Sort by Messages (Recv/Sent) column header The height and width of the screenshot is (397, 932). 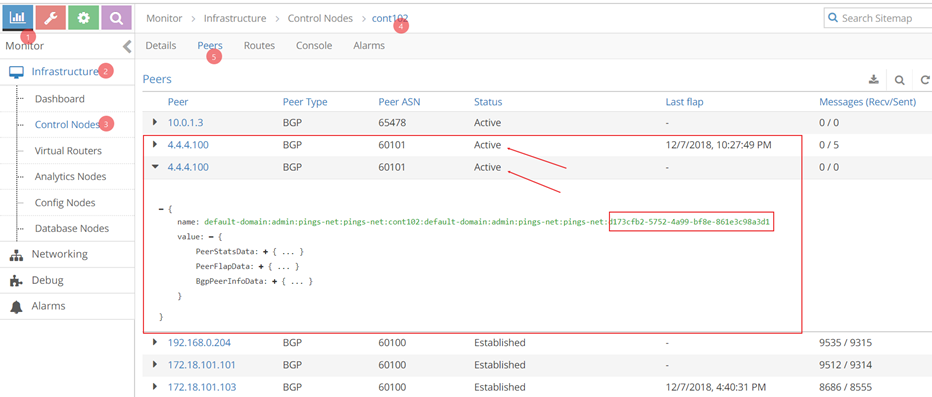click(x=867, y=102)
